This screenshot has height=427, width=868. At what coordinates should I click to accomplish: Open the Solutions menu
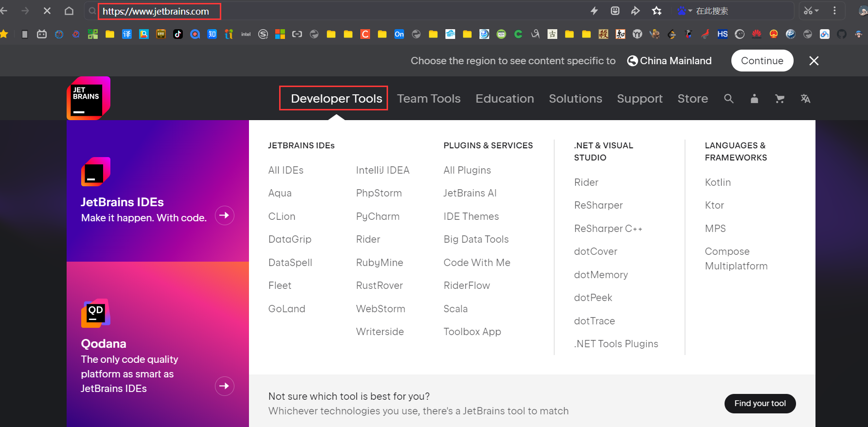click(575, 99)
